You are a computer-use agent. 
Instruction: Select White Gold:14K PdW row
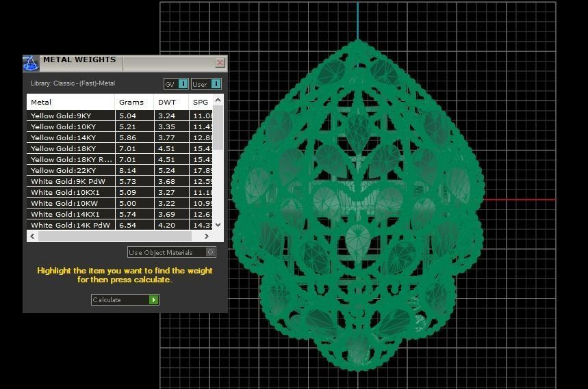pyautogui.click(x=119, y=225)
